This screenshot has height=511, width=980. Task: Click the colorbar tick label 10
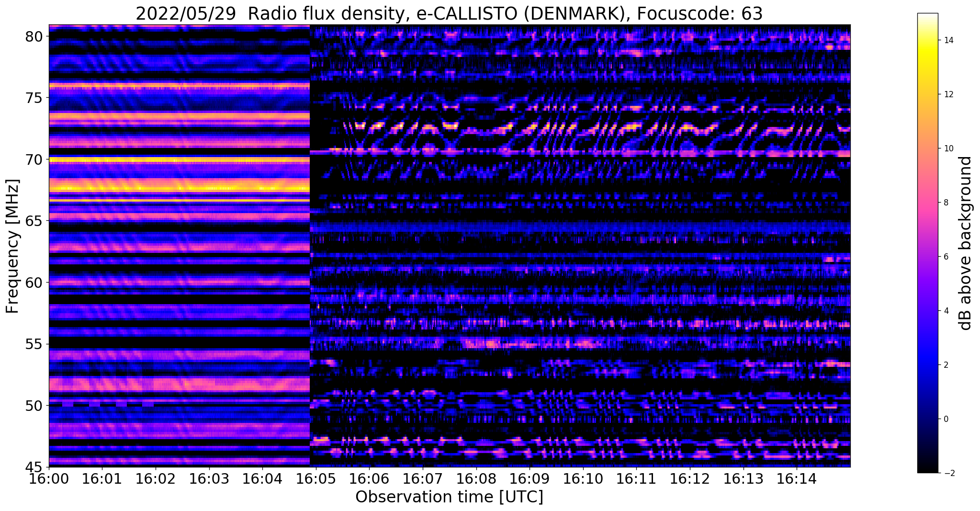pos(948,148)
